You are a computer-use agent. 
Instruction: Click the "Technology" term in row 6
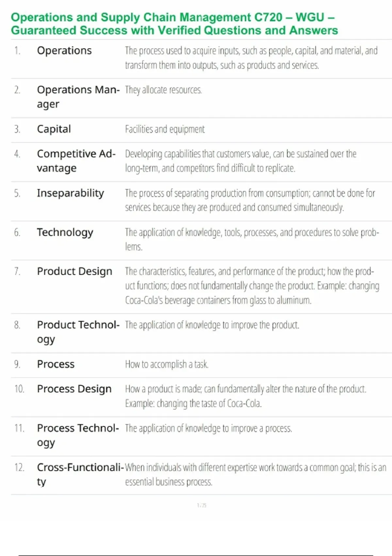[x=65, y=232]
